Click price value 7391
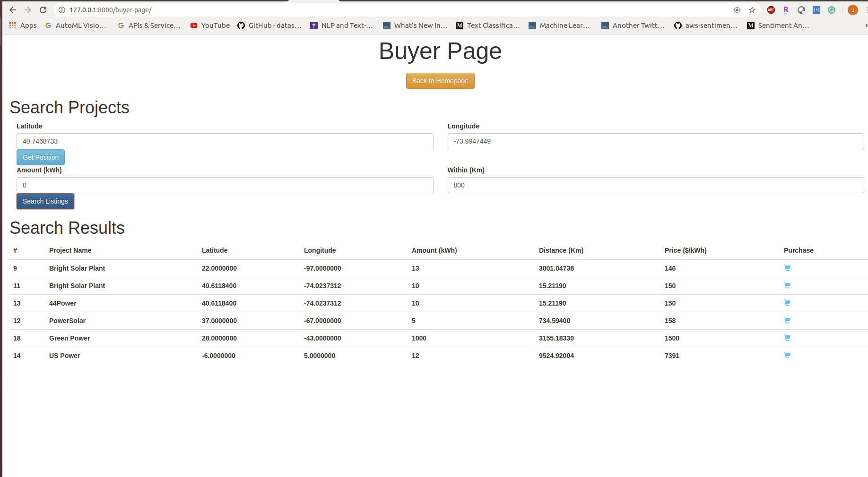This screenshot has height=477, width=868. pos(672,356)
